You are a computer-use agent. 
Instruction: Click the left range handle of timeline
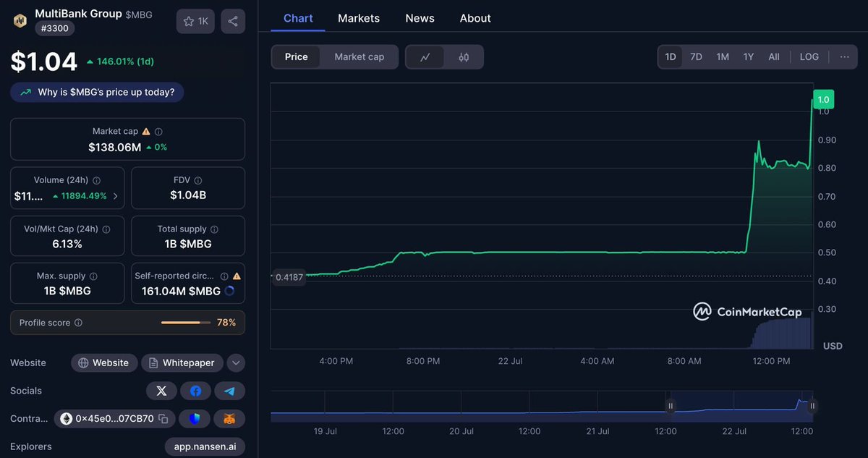tap(671, 406)
